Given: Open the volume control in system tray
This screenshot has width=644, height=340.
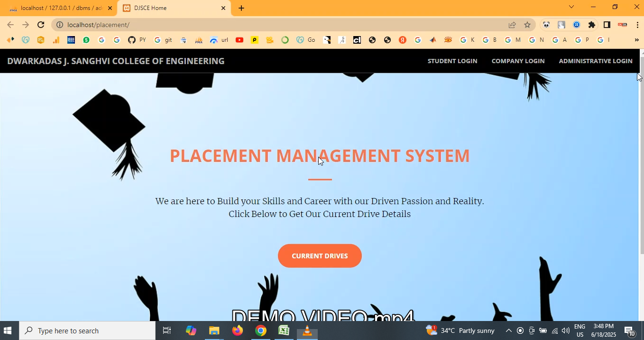Looking at the screenshot, I should 566,331.
